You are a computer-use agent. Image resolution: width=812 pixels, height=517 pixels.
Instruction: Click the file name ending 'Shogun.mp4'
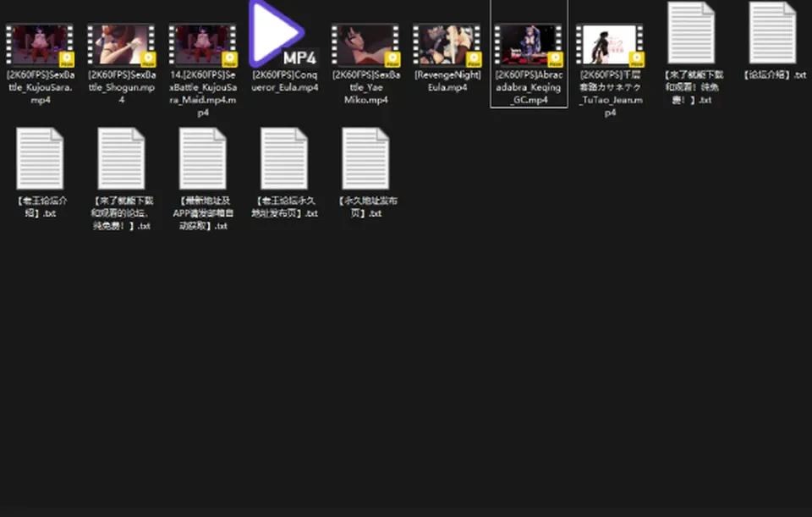pyautogui.click(x=122, y=87)
